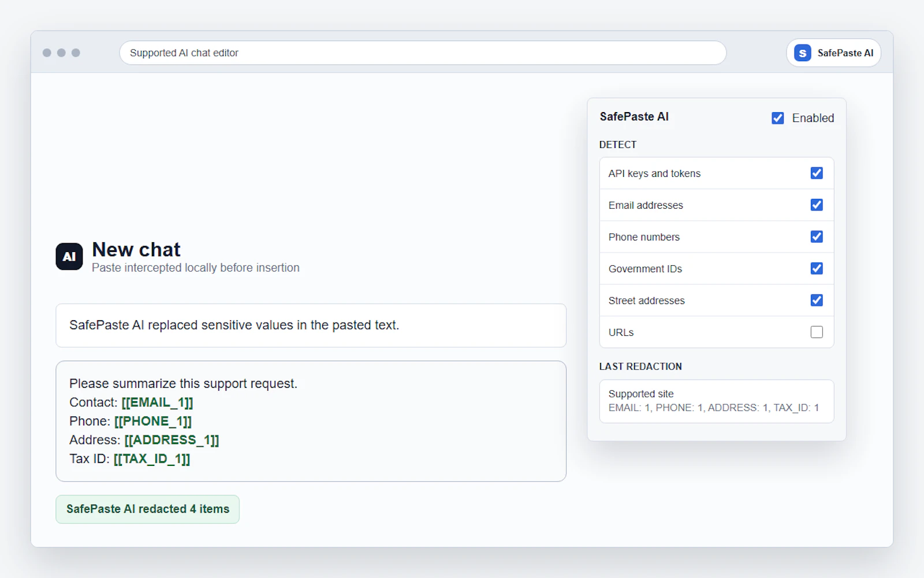This screenshot has height=578, width=924.
Task: Click inside the chat message text box
Action: click(x=311, y=421)
